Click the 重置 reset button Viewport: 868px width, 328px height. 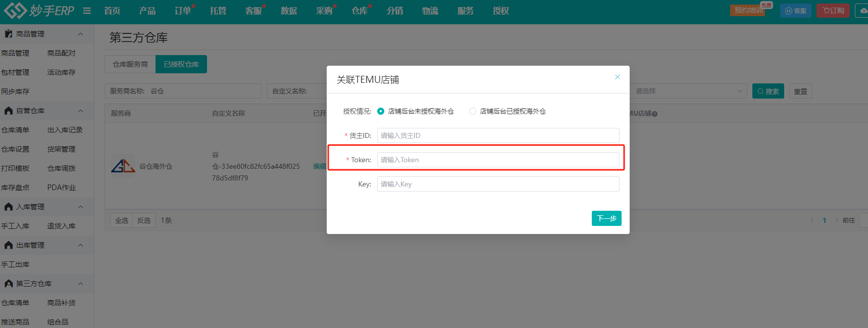coord(800,91)
